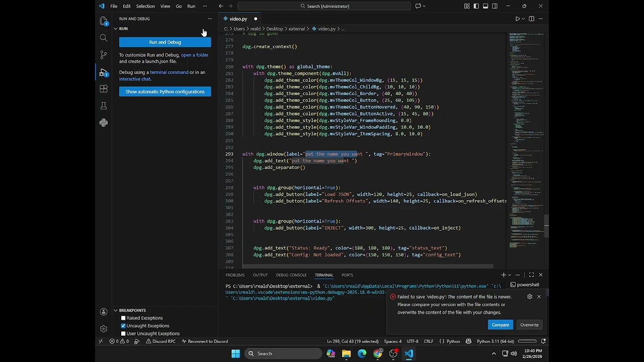Viewport: 644px width, 362px height.
Task: Open the notifications bell in status bar
Action: (x=543, y=341)
